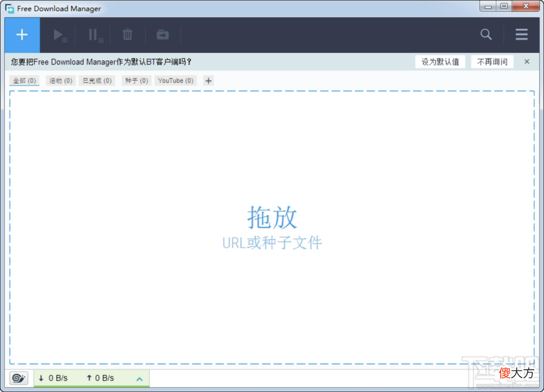The height and width of the screenshot is (392, 544).
Task: Close the Free Download Manager window
Action: pos(526,6)
